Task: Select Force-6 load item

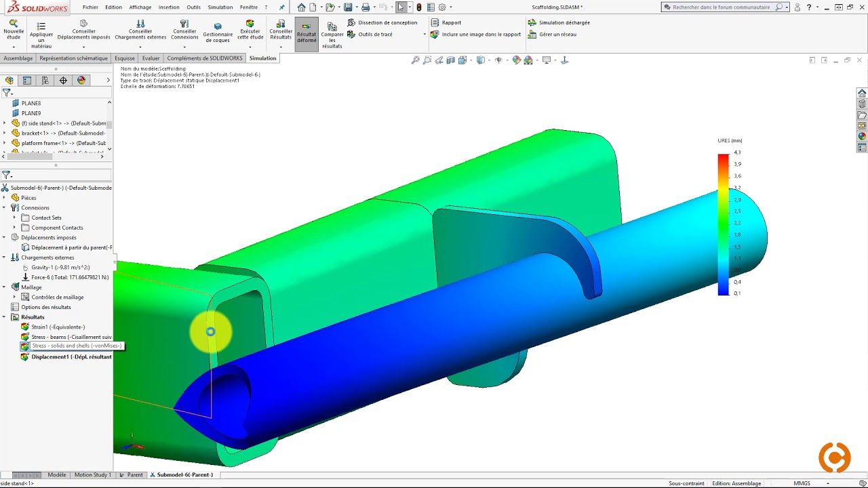Action: point(65,277)
